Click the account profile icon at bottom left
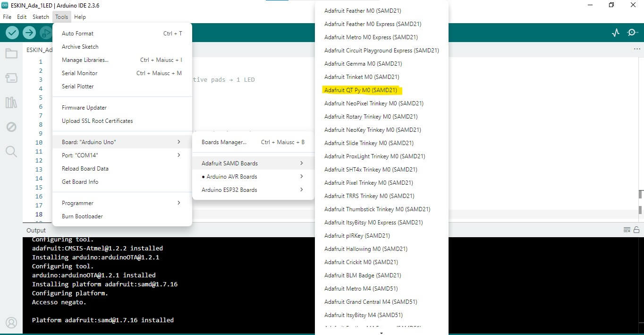This screenshot has height=335, width=644. (11, 322)
